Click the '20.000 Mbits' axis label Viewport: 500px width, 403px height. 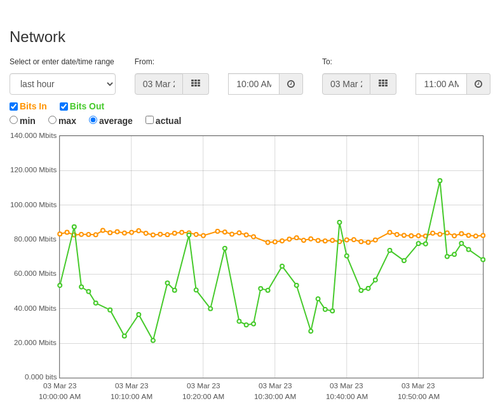coord(35,343)
